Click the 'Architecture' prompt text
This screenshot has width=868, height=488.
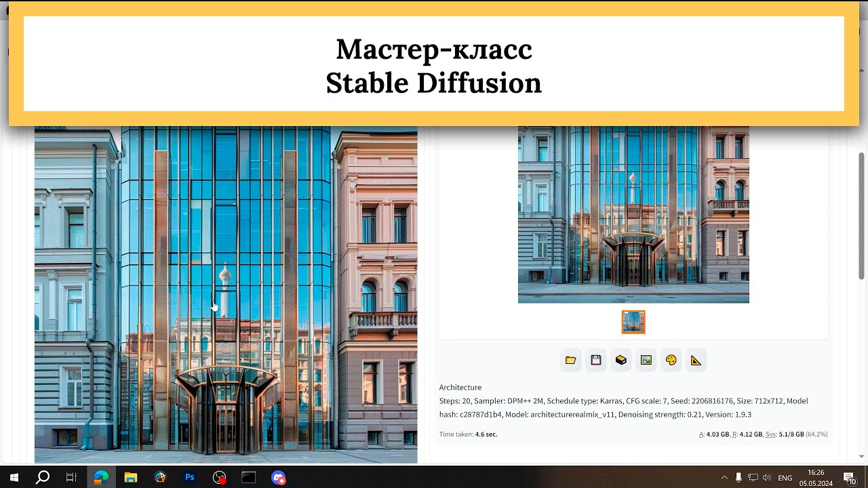(x=460, y=387)
